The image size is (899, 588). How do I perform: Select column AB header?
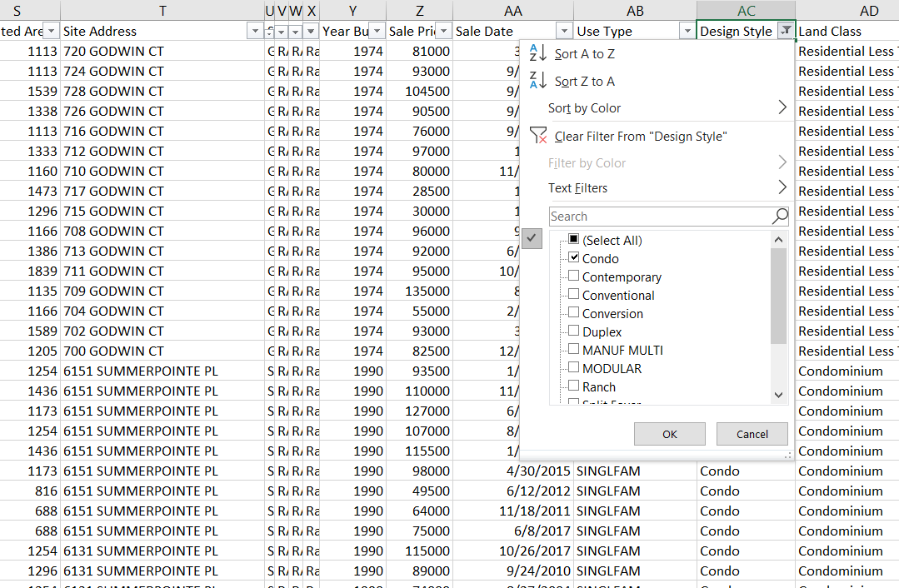coord(635,11)
